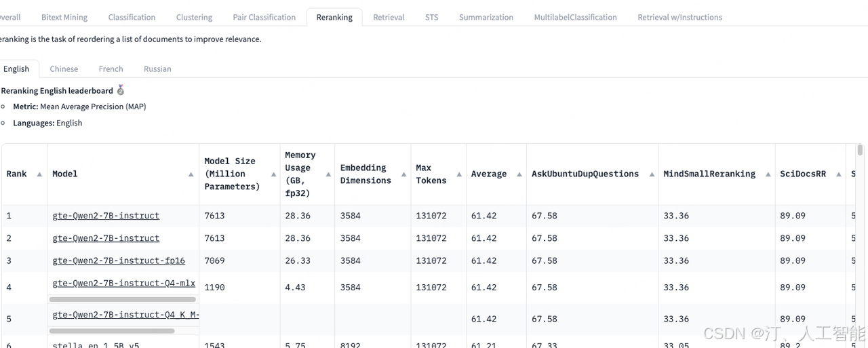Sort by Max Tokens column arrows

pyautogui.click(x=458, y=174)
